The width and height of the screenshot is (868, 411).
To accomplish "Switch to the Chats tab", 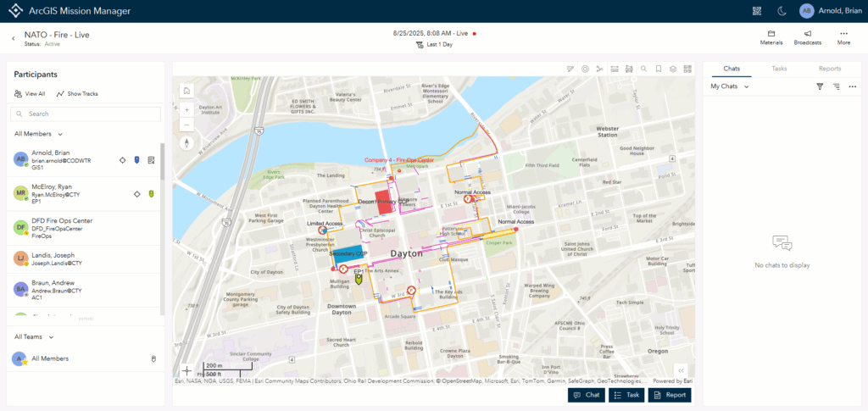I will click(x=732, y=69).
